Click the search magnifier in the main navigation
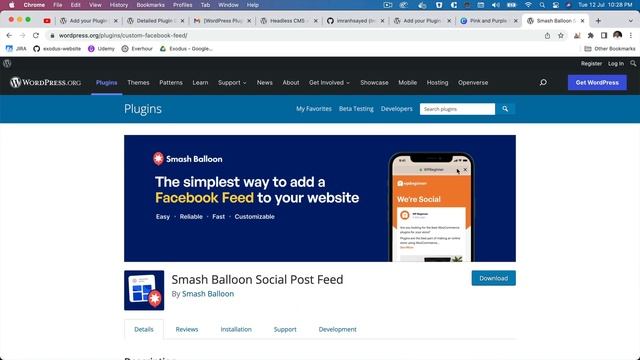The height and width of the screenshot is (360, 640). 543,82
